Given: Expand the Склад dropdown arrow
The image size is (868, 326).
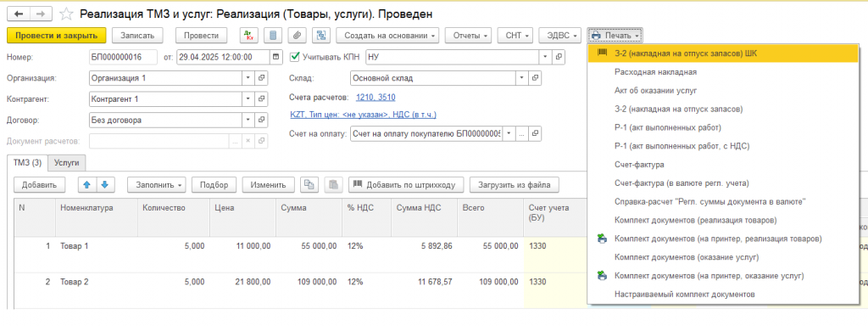Looking at the screenshot, I should pos(521,78).
